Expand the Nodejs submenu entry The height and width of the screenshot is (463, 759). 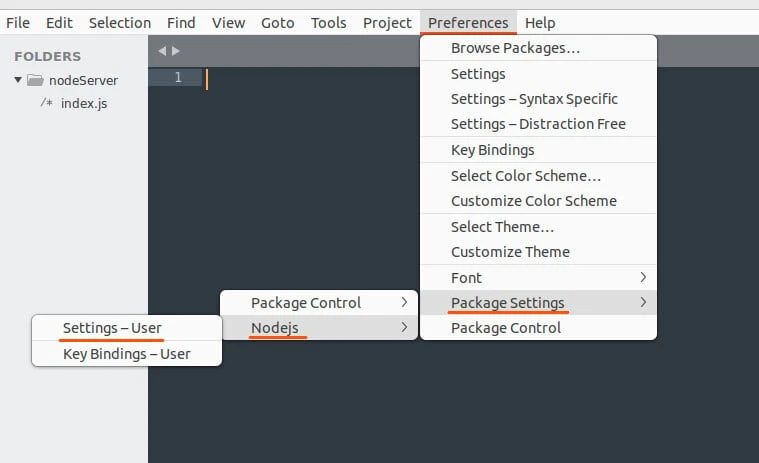[319, 327]
